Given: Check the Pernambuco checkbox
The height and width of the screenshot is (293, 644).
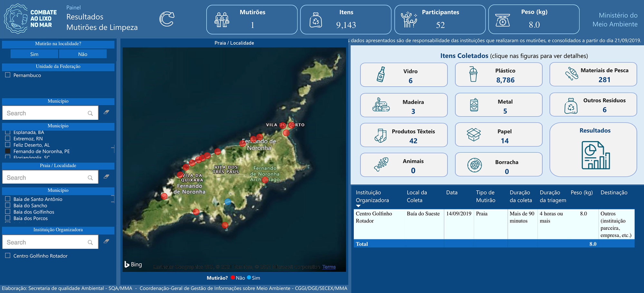Looking at the screenshot, I should pos(8,75).
